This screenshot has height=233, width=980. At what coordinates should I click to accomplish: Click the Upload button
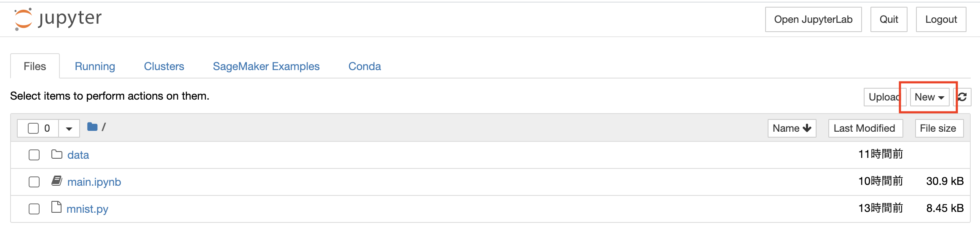(885, 97)
